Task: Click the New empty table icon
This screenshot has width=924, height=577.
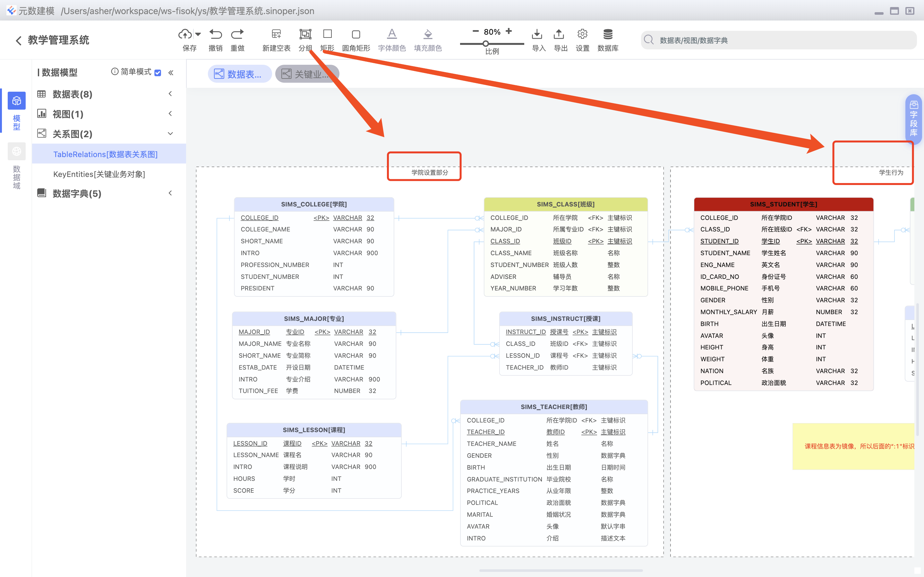Action: [x=276, y=34]
